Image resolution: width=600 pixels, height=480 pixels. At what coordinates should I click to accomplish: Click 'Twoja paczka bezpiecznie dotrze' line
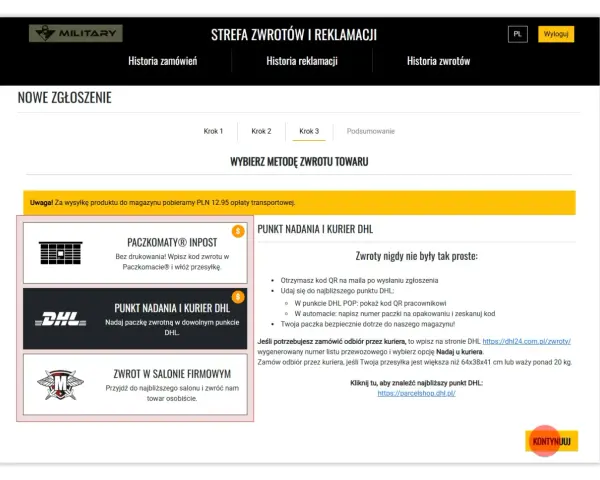click(x=368, y=324)
